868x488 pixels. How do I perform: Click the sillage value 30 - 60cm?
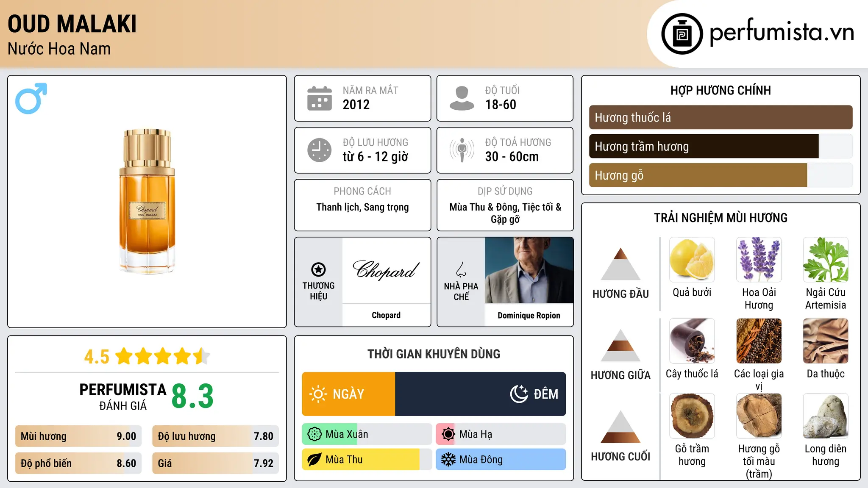point(512,157)
